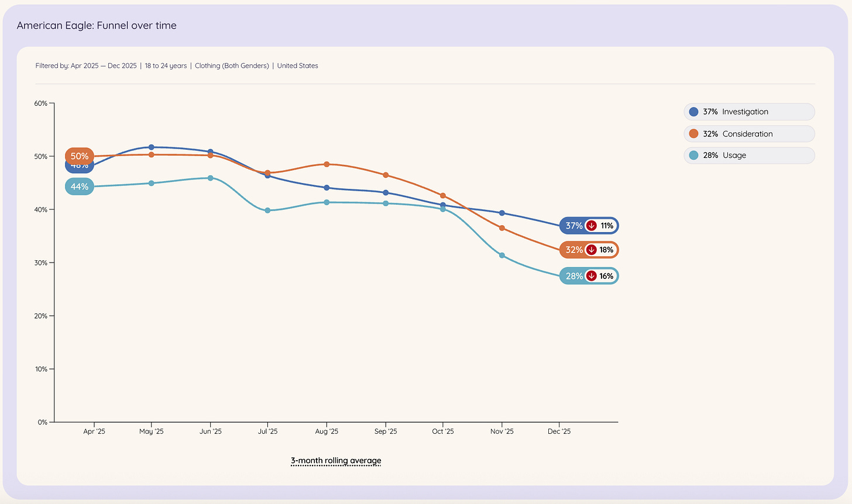The image size is (852, 504).
Task: Click the "10%" y-axis label
Action: [x=41, y=369]
